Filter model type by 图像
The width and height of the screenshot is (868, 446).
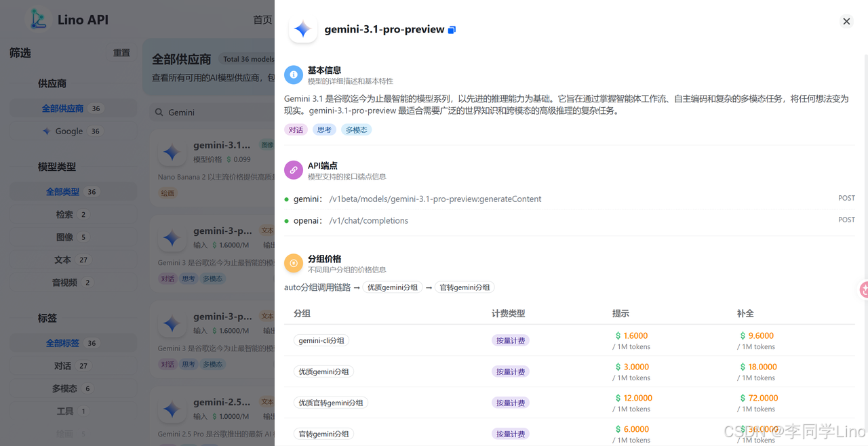[x=72, y=237]
